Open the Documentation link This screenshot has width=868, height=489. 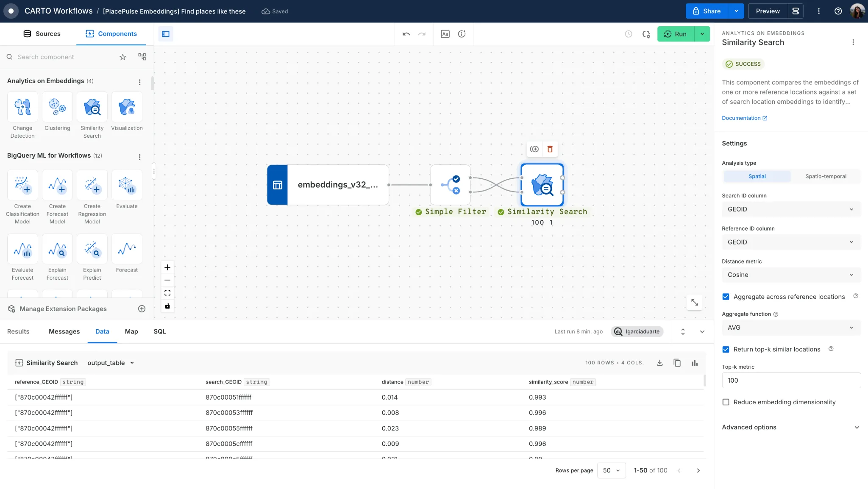(744, 118)
